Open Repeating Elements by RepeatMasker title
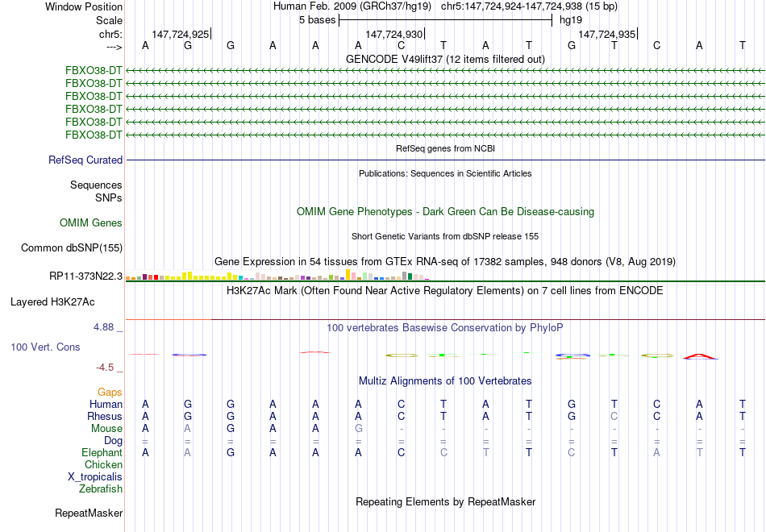Screen dimensions: 766x532 point(445,502)
